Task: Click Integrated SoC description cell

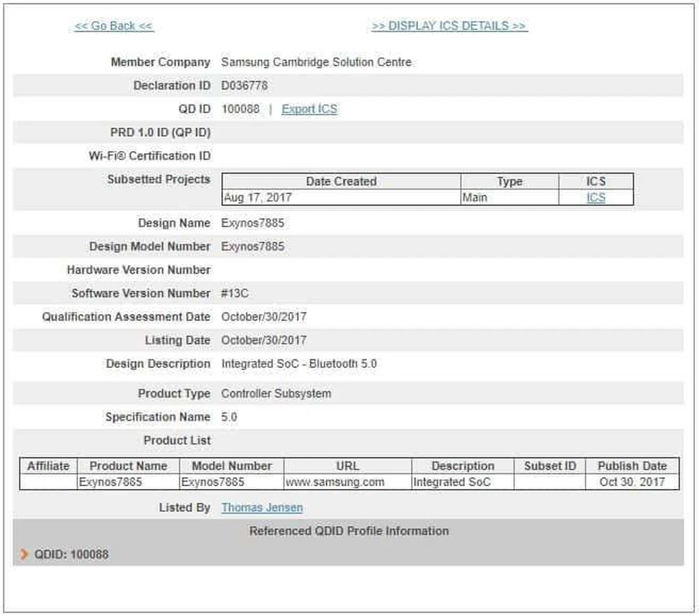Action: (x=463, y=481)
